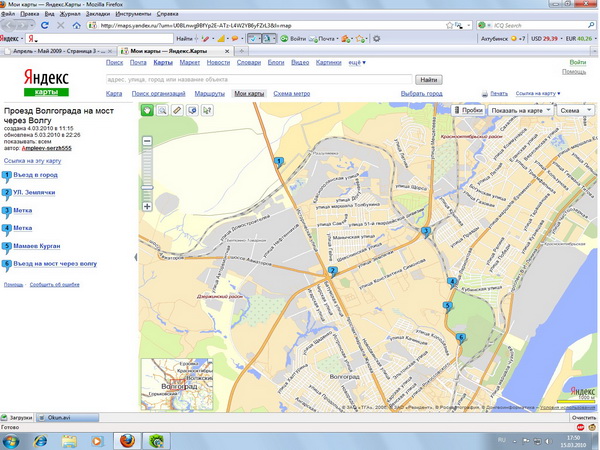This screenshot has width=600, height=450.
Task: Zoom out with the minus button
Action: pos(147,141)
